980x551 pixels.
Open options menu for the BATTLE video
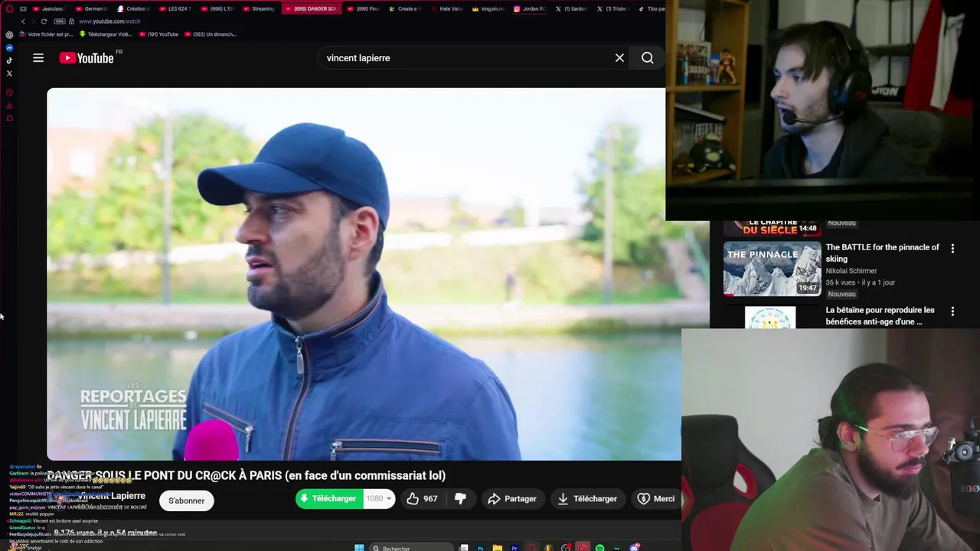(x=952, y=249)
